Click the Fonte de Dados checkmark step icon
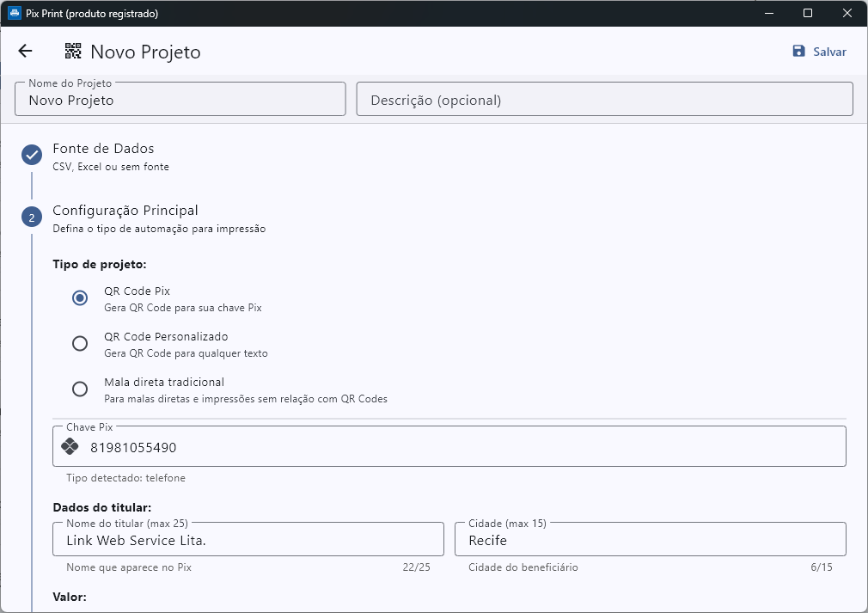Image resolution: width=868 pixels, height=613 pixels. 32,155
